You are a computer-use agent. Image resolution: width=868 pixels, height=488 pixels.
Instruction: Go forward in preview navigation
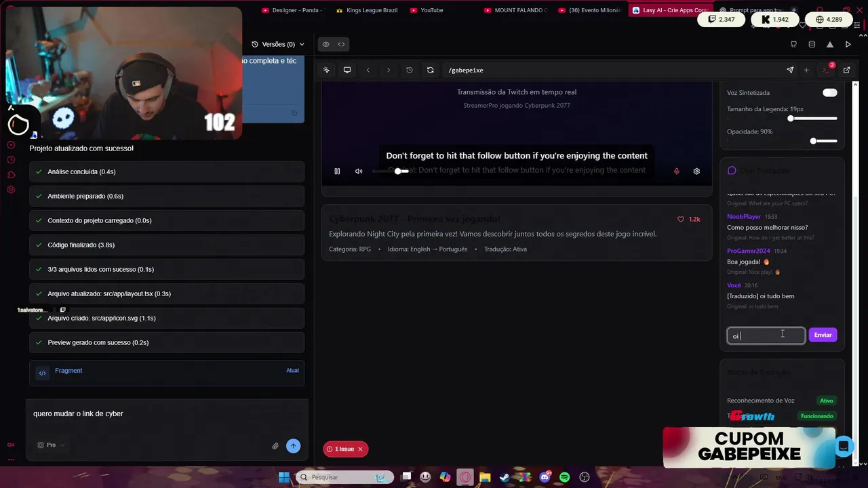click(389, 70)
